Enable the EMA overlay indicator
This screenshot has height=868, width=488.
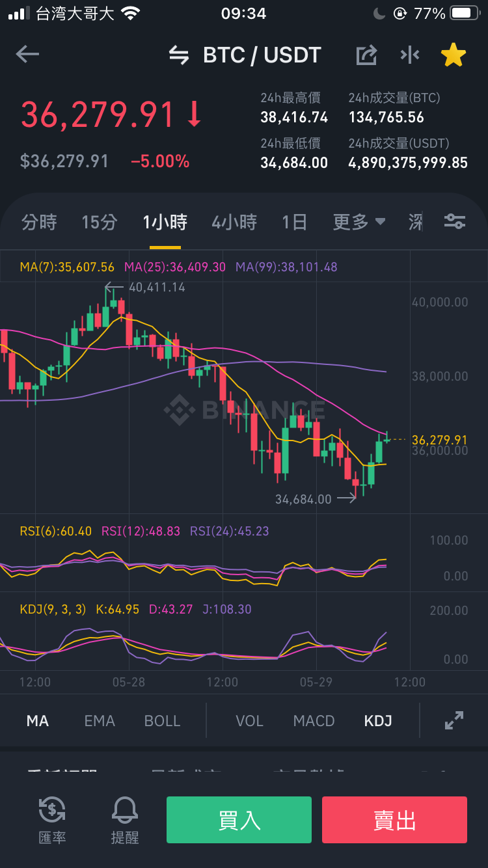point(100,721)
